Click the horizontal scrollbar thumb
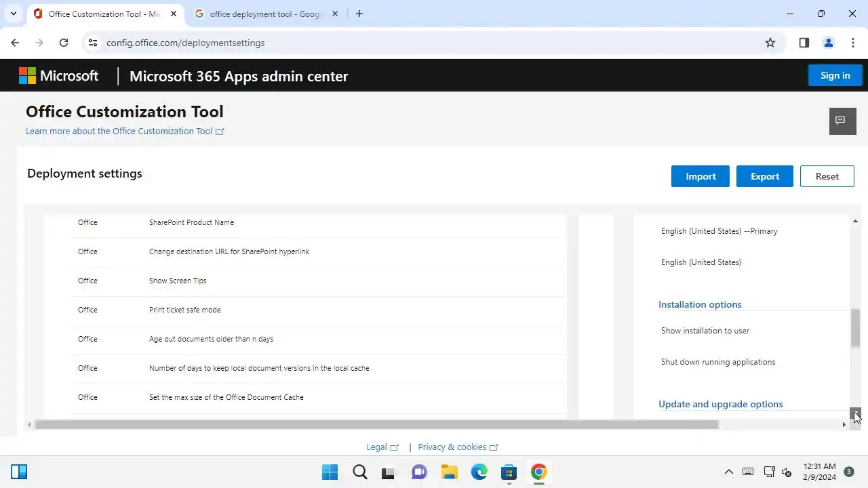Viewport: 868px width, 488px height. [376, 424]
